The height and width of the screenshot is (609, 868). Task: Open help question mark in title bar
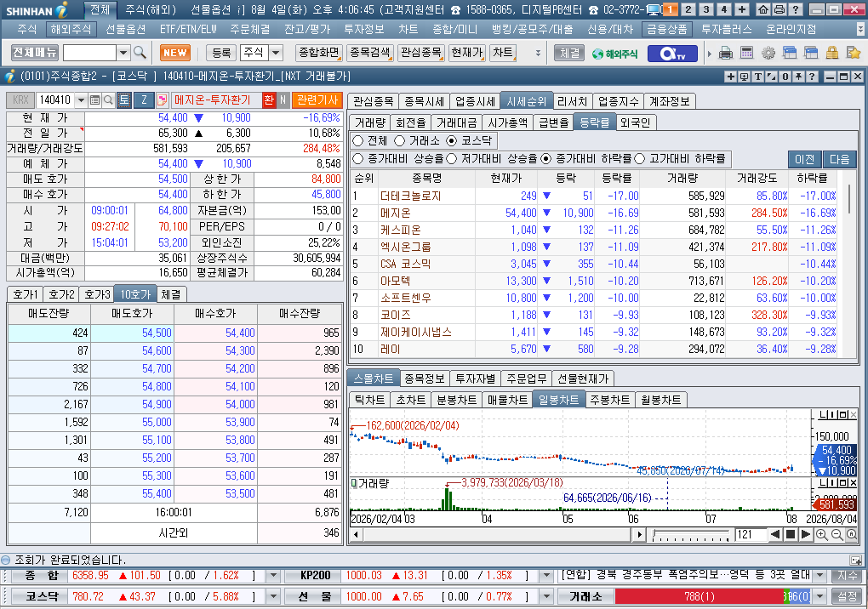click(795, 9)
